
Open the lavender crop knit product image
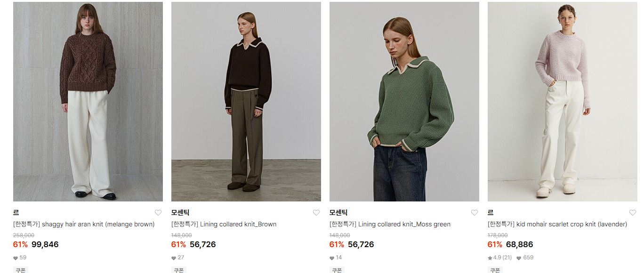pos(563,102)
